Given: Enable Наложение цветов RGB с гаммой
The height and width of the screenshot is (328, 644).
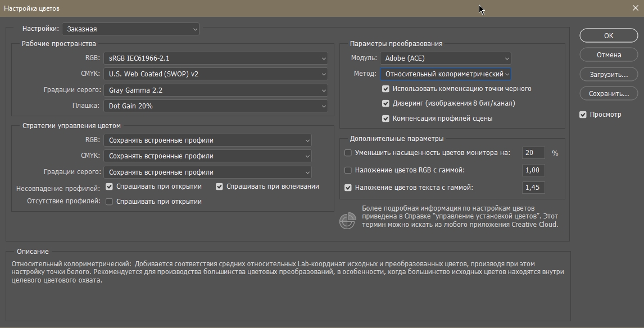Looking at the screenshot, I should coord(348,170).
